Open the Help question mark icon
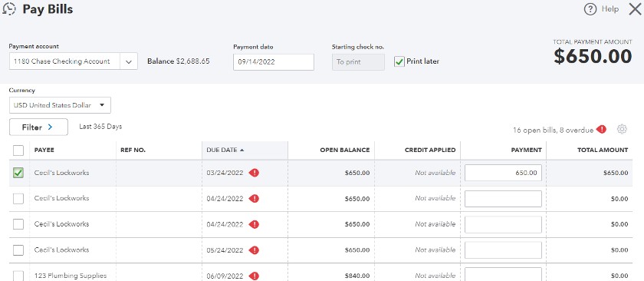644x281 pixels. [x=590, y=9]
